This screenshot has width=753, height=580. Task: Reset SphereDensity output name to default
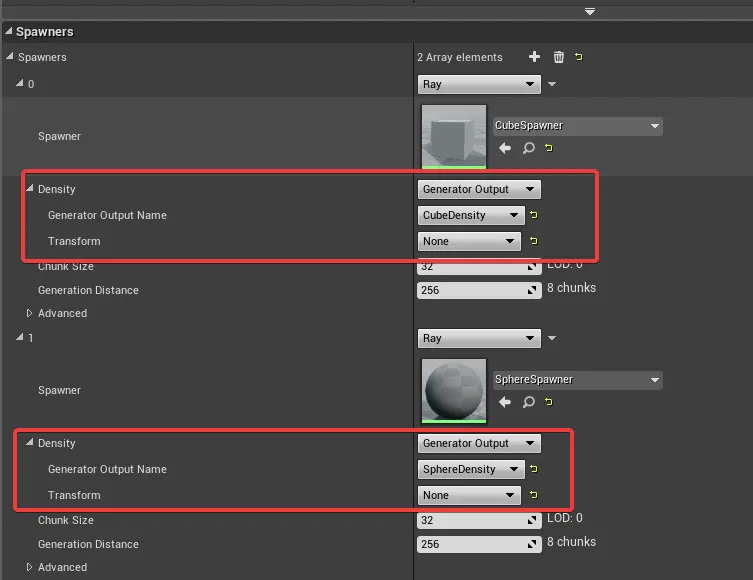click(534, 469)
